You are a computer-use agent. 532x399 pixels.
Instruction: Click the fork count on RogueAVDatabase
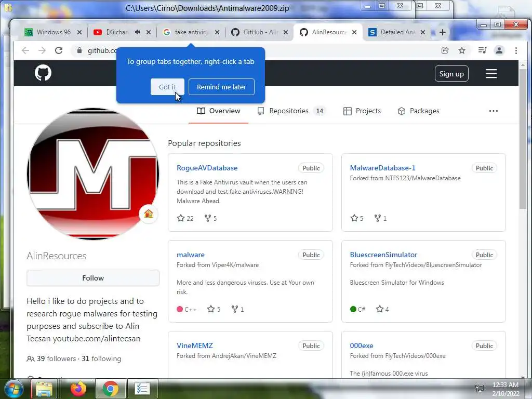(211, 218)
